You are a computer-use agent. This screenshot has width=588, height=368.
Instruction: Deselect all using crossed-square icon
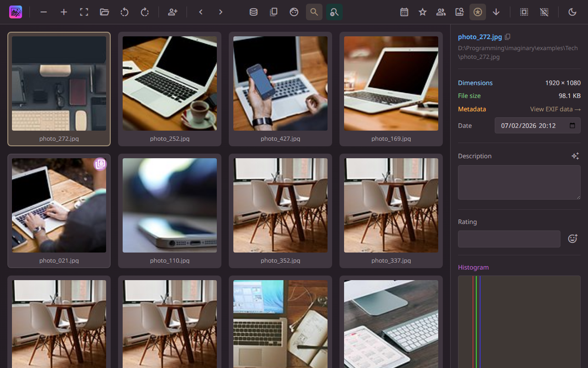click(544, 12)
